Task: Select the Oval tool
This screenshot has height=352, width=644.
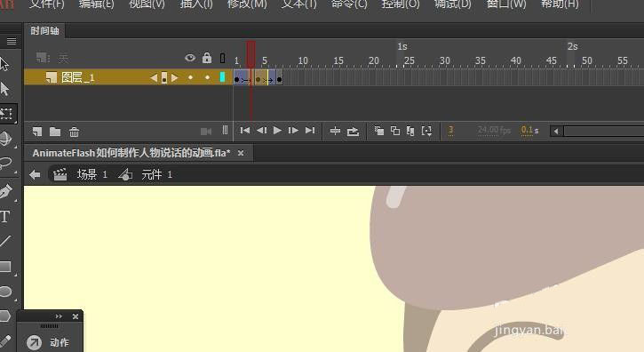Action: tap(5, 292)
